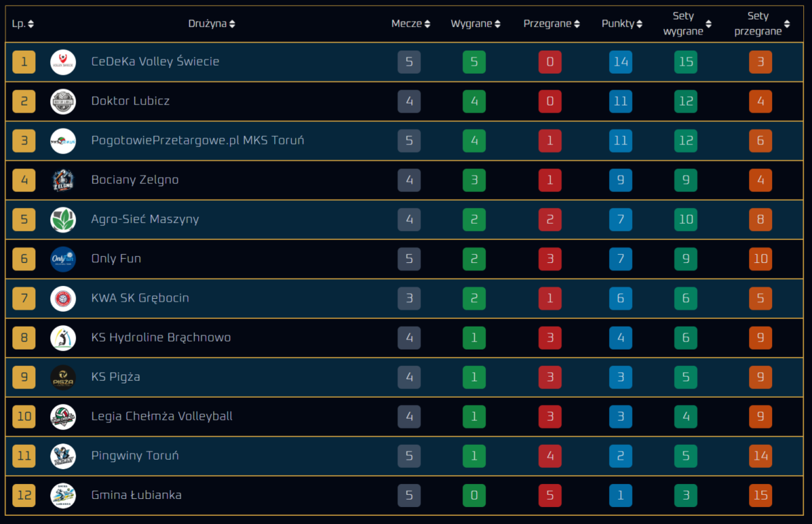
Task: Open KS Hydroline Brąchnowo team name
Action: tap(161, 337)
